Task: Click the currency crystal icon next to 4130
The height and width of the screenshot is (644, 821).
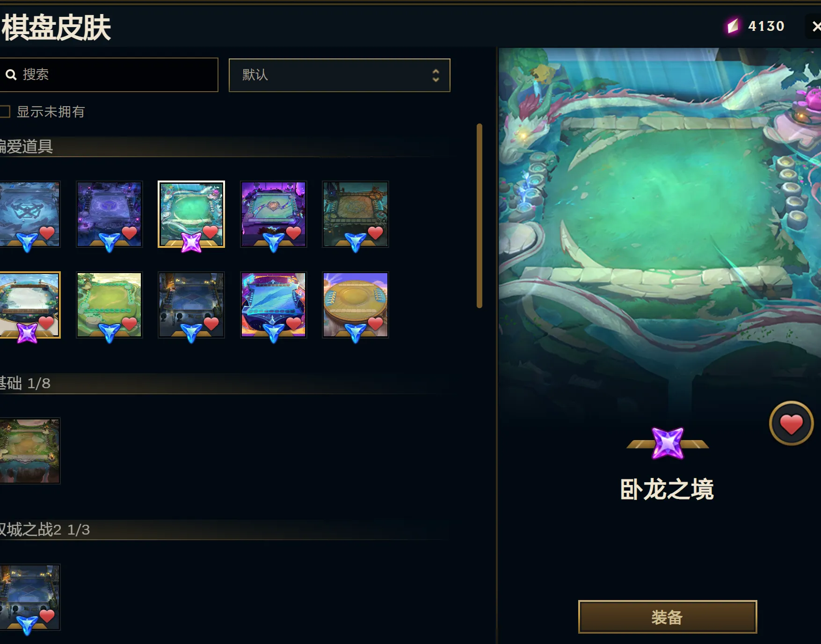Action: (x=733, y=26)
